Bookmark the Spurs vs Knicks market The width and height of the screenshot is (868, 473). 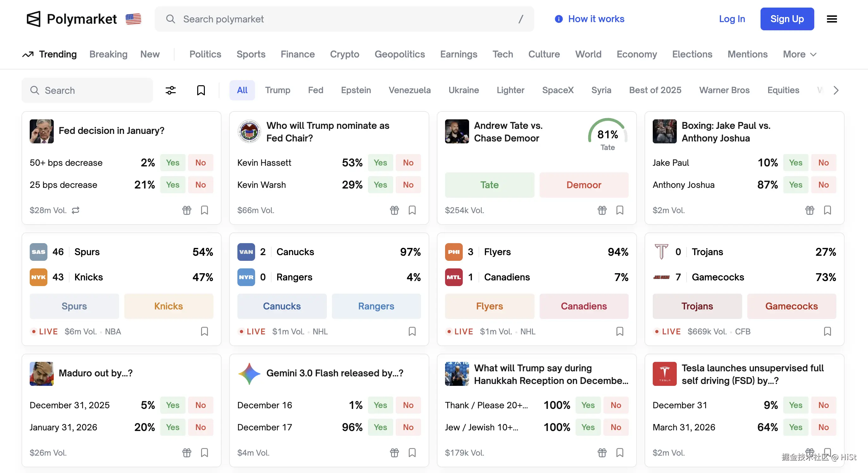click(205, 331)
